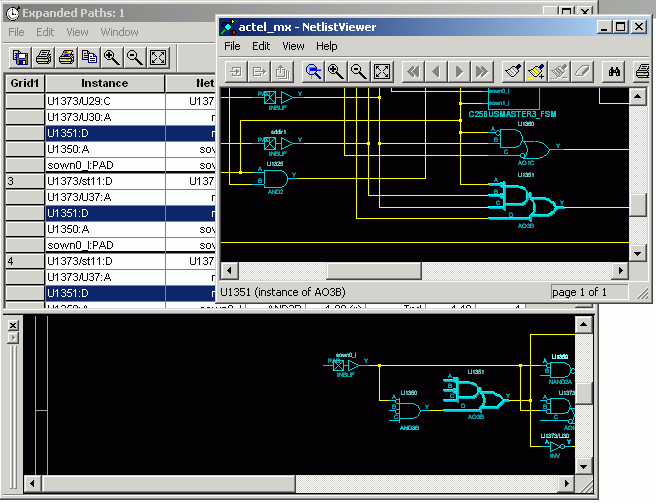656x503 pixels.
Task: Select the U1373/U29:C instance row
Action: pyautogui.click(x=105, y=101)
